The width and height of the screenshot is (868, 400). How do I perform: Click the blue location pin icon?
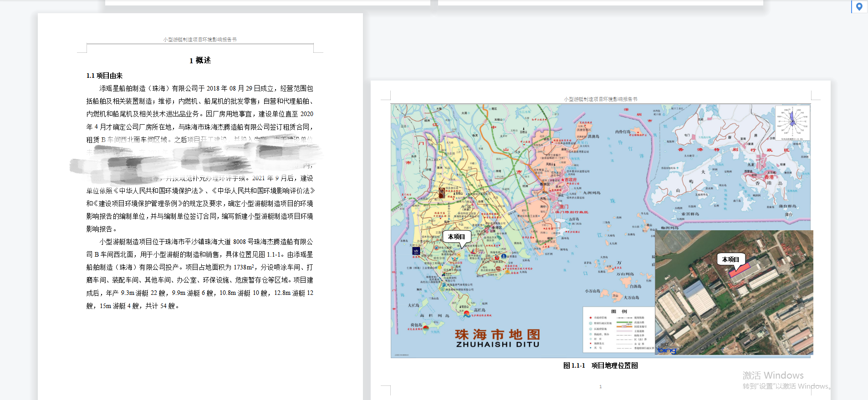tap(859, 6)
